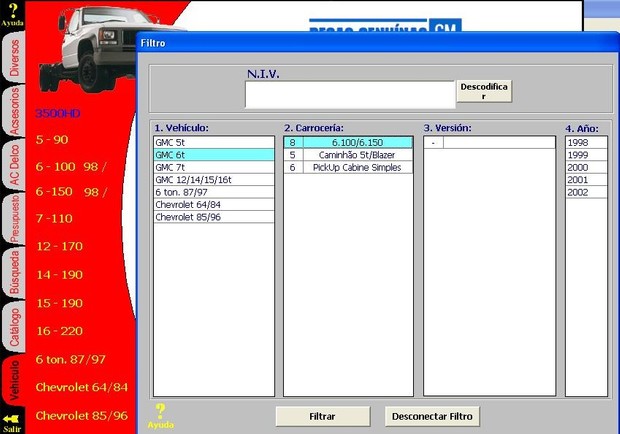Click the Desconectar Filtro button
This screenshot has width=620, height=434.
click(x=432, y=416)
